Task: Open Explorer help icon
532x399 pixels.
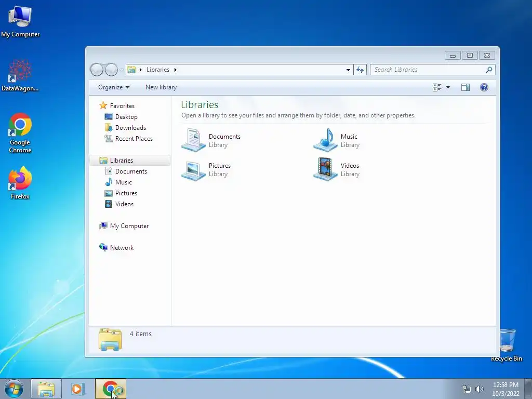Action: pos(484,87)
